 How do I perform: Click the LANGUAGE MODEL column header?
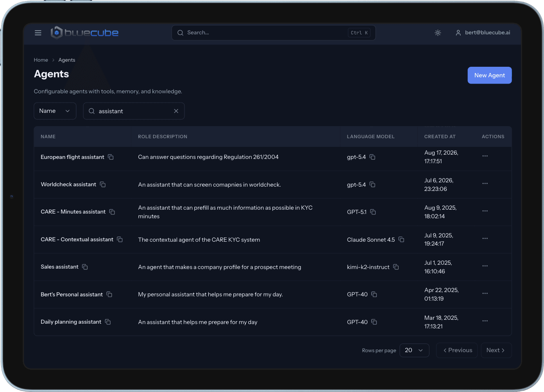pos(371,137)
